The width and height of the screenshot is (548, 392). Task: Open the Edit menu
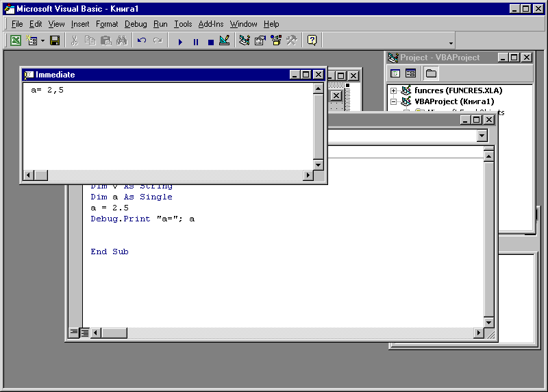tap(36, 24)
